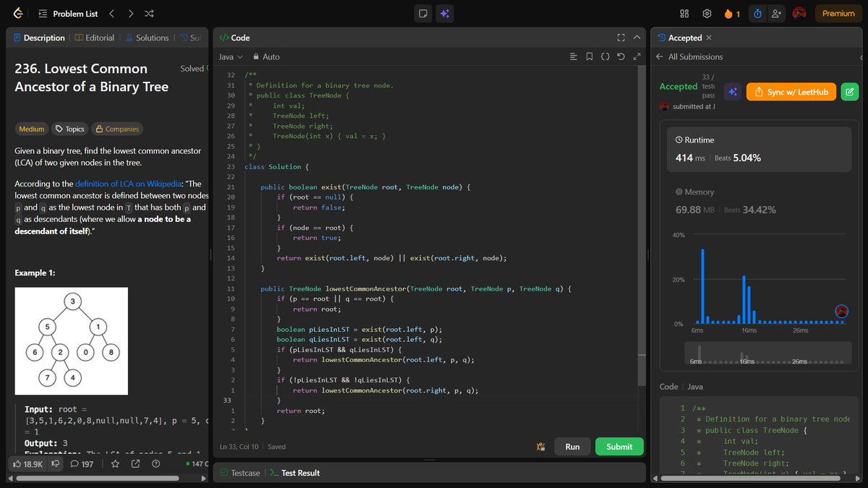868x488 pixels.
Task: Click line with 'class Solution {'
Action: click(277, 167)
